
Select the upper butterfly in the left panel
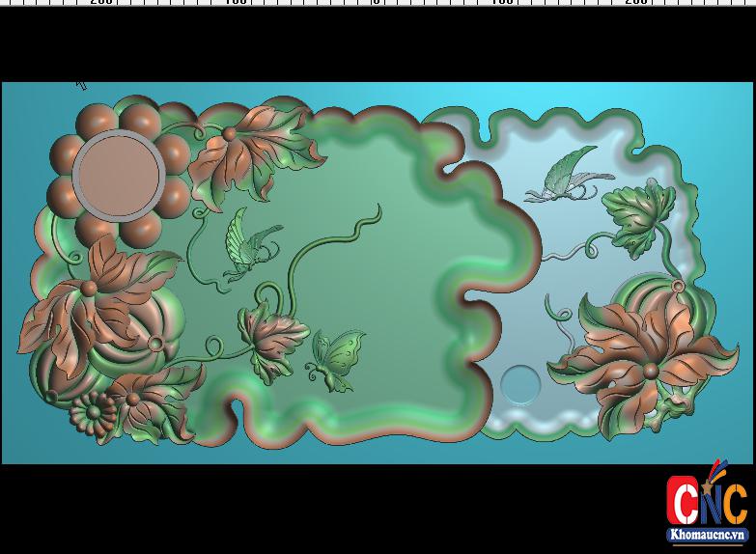point(249,243)
